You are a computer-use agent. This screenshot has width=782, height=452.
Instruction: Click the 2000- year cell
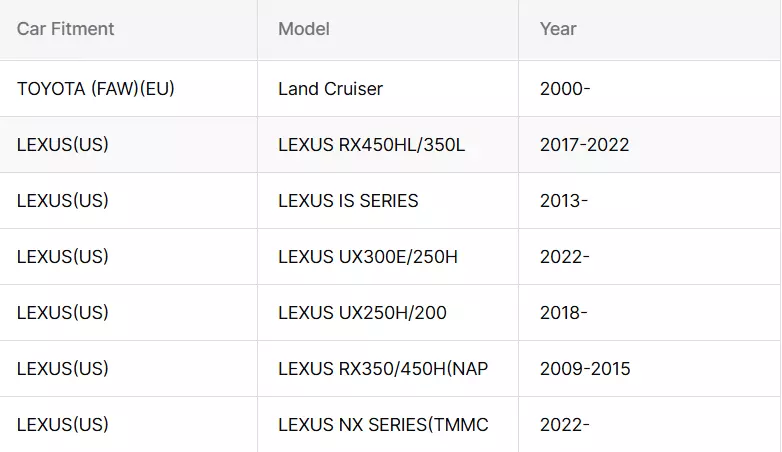565,89
